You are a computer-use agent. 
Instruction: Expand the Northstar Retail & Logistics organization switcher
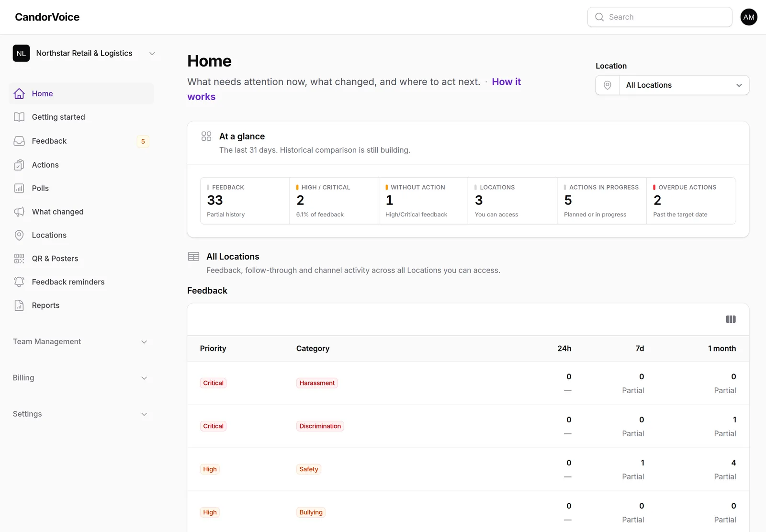[84, 54]
